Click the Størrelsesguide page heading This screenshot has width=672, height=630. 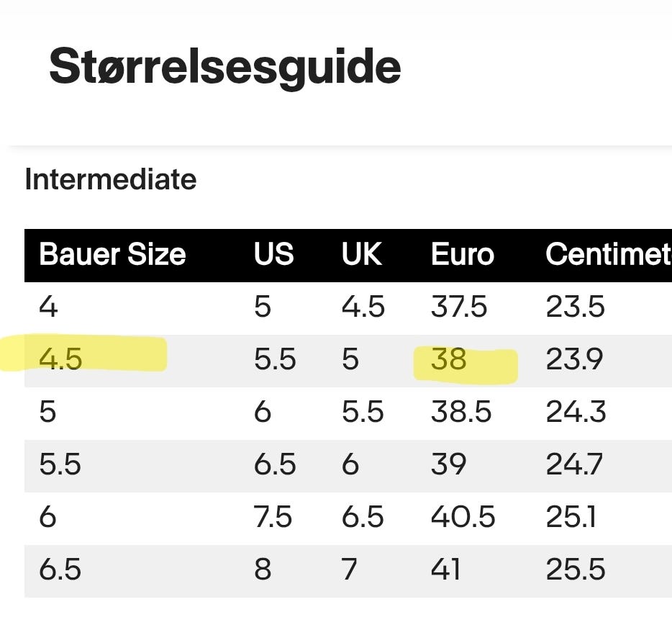click(224, 68)
